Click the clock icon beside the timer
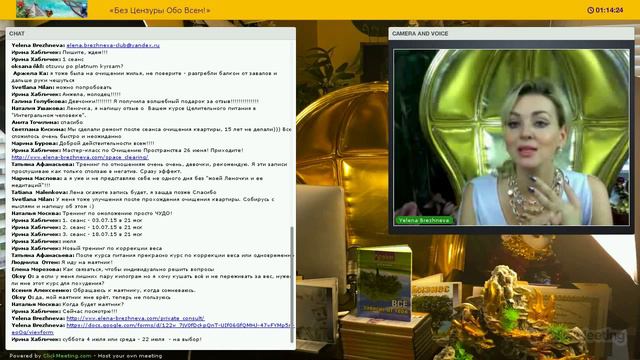Image resolution: width=640 pixels, height=360 pixels. [590, 10]
